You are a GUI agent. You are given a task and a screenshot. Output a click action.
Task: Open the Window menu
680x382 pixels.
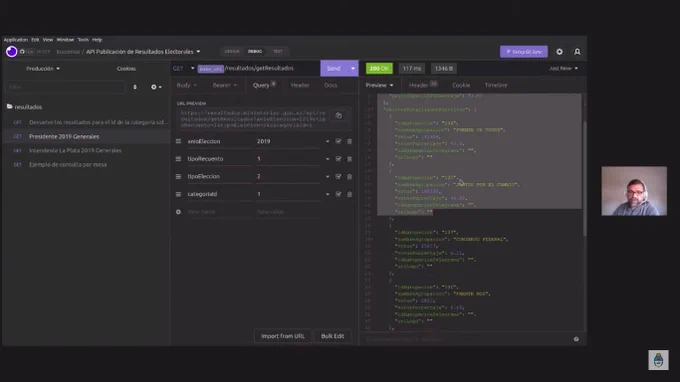[x=65, y=39]
